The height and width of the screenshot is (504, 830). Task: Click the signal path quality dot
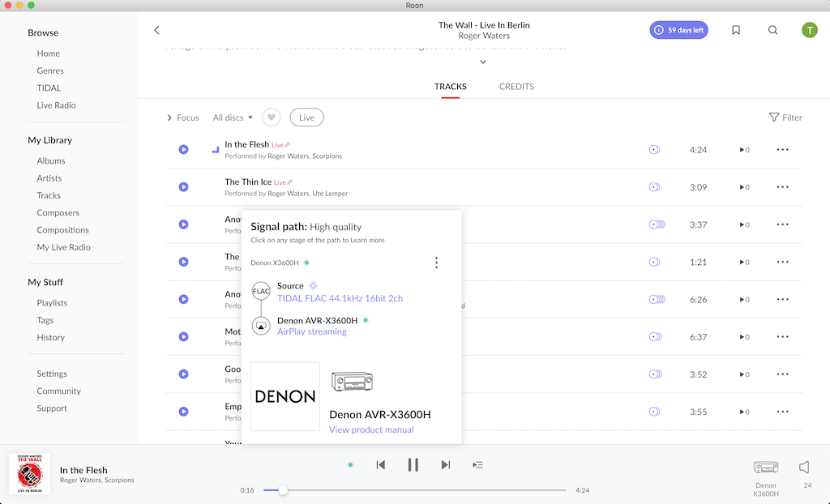pyautogui.click(x=350, y=465)
